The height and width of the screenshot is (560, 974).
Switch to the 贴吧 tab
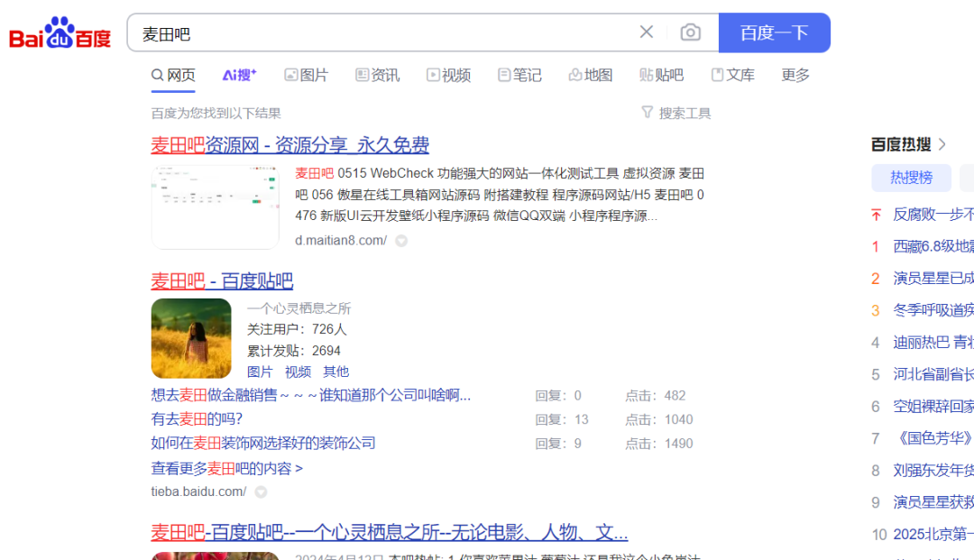click(x=662, y=75)
